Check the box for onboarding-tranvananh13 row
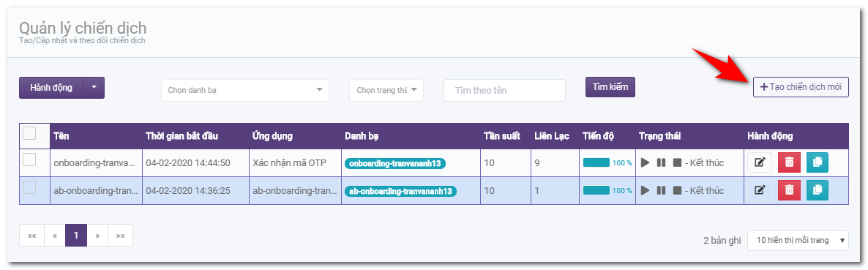The width and height of the screenshot is (868, 270). point(29,160)
